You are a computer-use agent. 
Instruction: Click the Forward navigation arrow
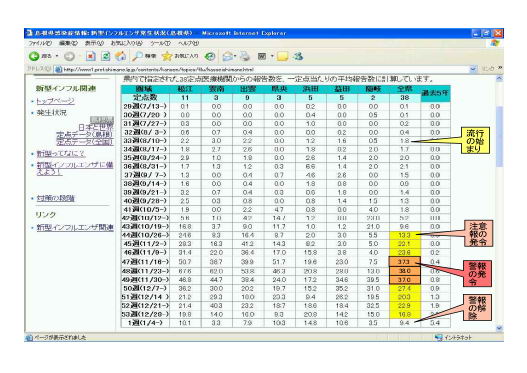pos(69,56)
